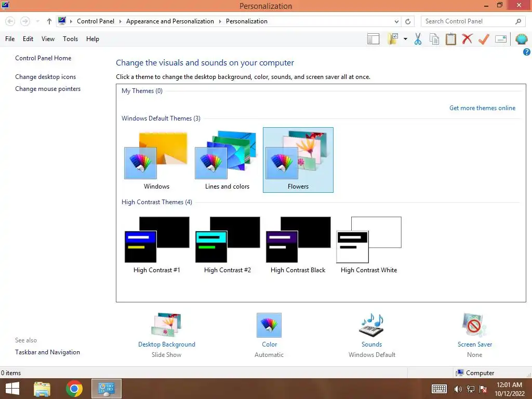Image resolution: width=532 pixels, height=399 pixels.
Task: Click Appearance and Personalization breadcrumb
Action: tap(170, 21)
